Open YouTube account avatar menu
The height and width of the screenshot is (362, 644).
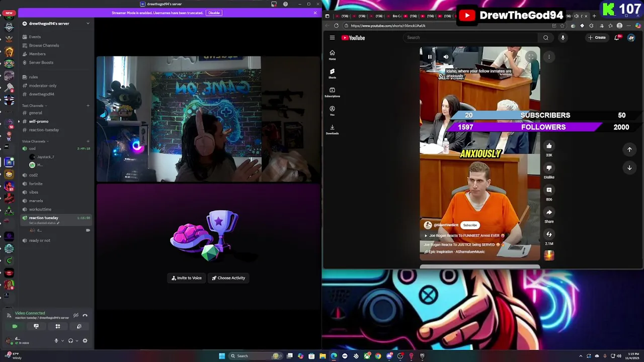[x=631, y=38]
